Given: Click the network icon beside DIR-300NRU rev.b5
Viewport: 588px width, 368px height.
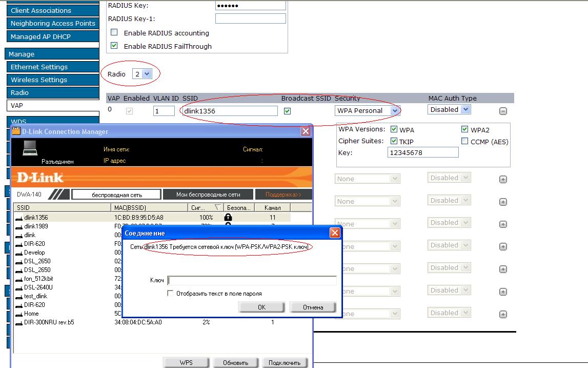Looking at the screenshot, I should click(19, 323).
